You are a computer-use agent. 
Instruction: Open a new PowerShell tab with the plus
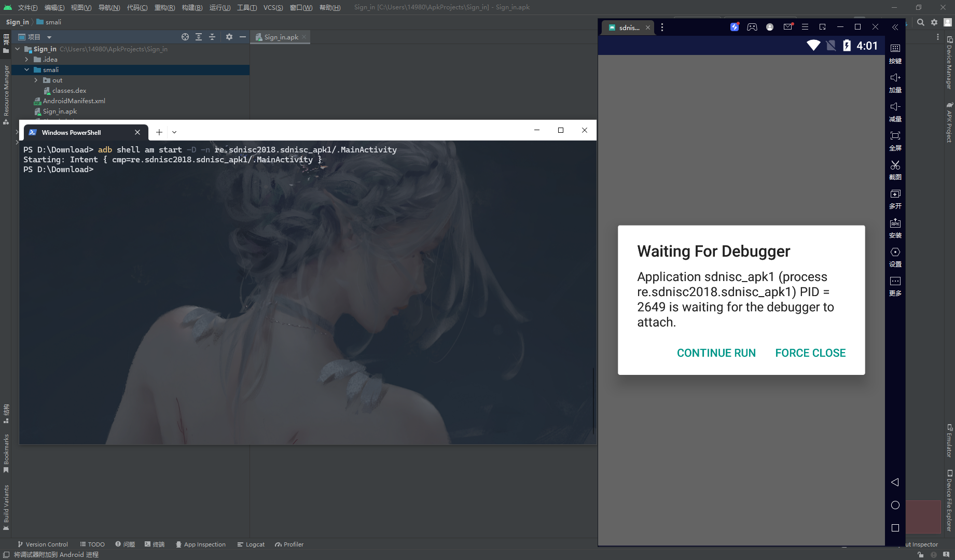tap(159, 132)
